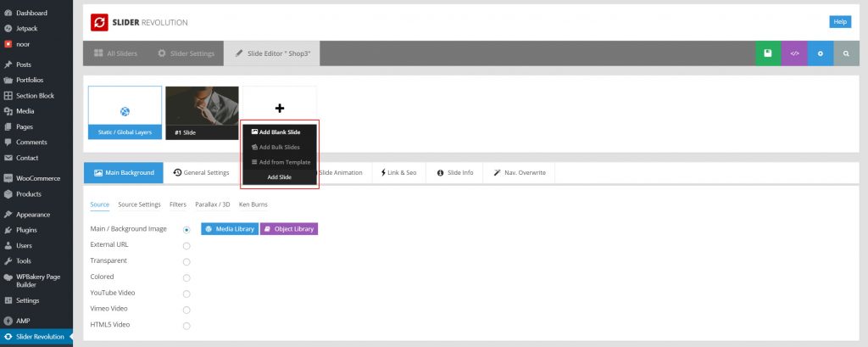The width and height of the screenshot is (868, 347).
Task: Select Vimeo Video radio button
Action: click(186, 310)
